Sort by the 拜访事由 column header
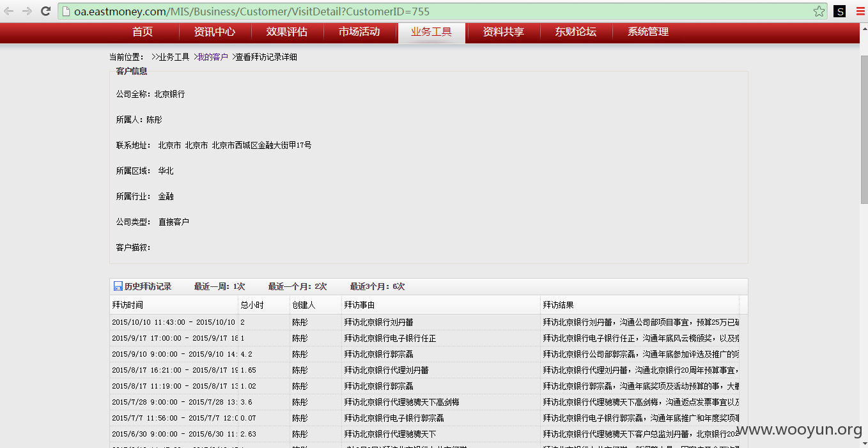 pyautogui.click(x=441, y=305)
